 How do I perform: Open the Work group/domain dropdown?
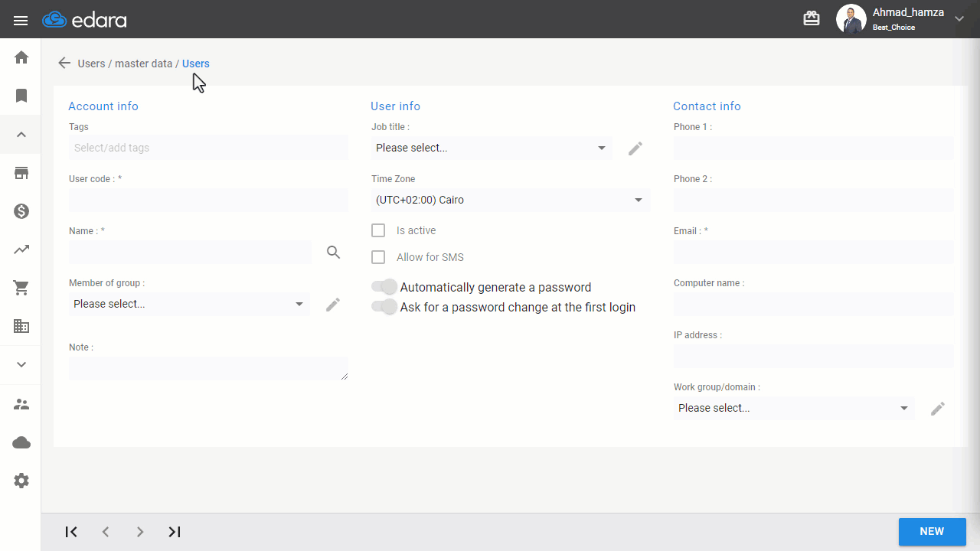794,409
